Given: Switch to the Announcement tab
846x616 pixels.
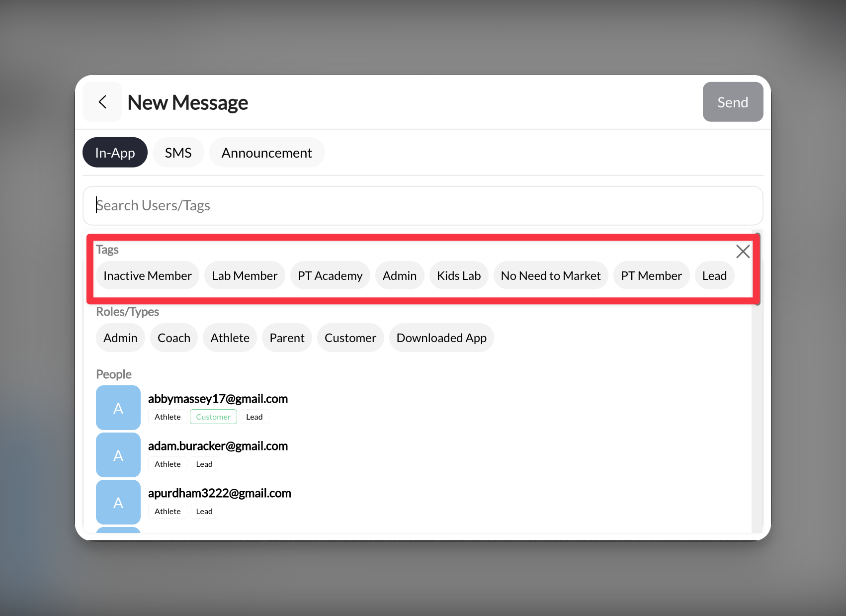Looking at the screenshot, I should tap(267, 152).
